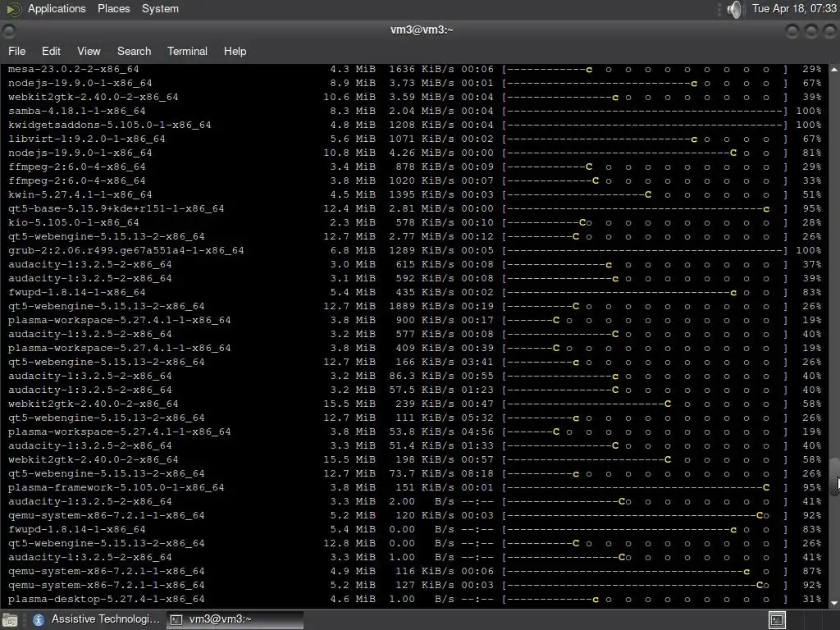Open the Terminal menu
Viewport: 840px width, 630px height.
click(187, 51)
